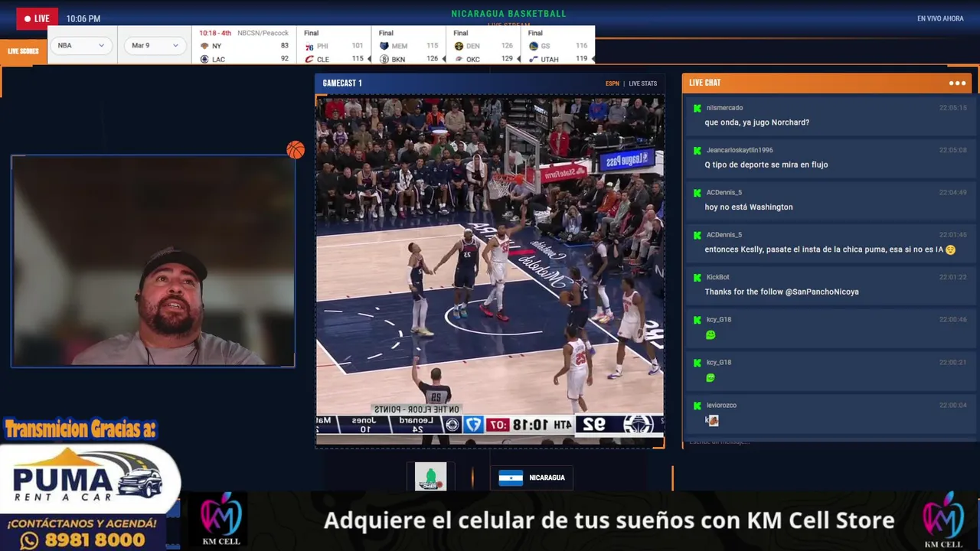The width and height of the screenshot is (980, 551).
Task: Click the Cleveland Cavaliers logo
Action: (309, 59)
